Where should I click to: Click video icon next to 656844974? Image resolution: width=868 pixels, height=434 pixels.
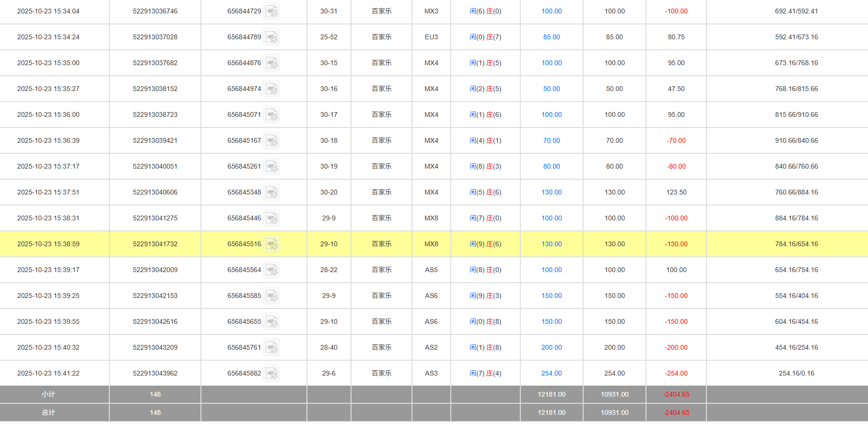click(271, 89)
